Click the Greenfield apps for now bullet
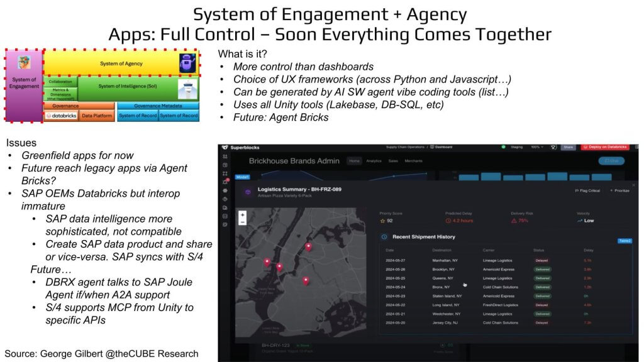The width and height of the screenshot is (644, 362). [77, 156]
